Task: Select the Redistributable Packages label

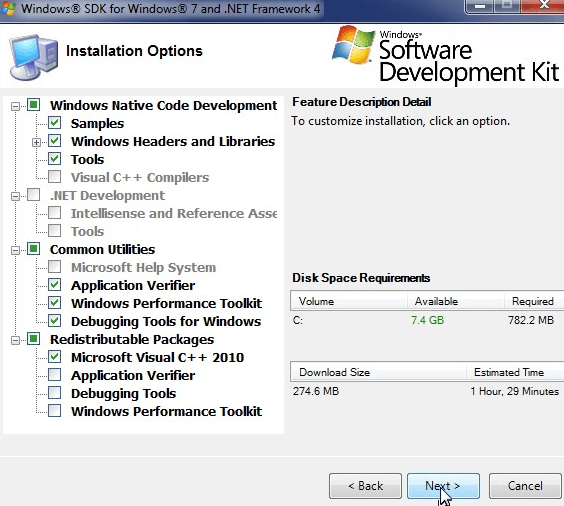Action: 132,339
